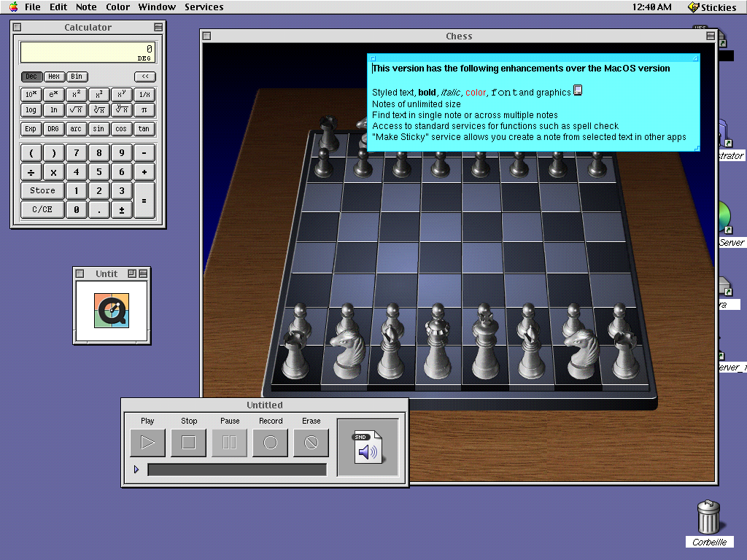Click the open parenthesis key
This screenshot has height=560, width=747.
tap(31, 153)
